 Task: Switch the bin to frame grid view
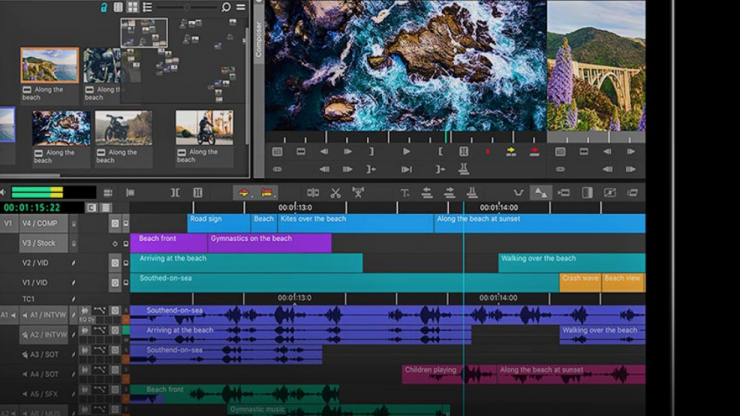point(133,7)
